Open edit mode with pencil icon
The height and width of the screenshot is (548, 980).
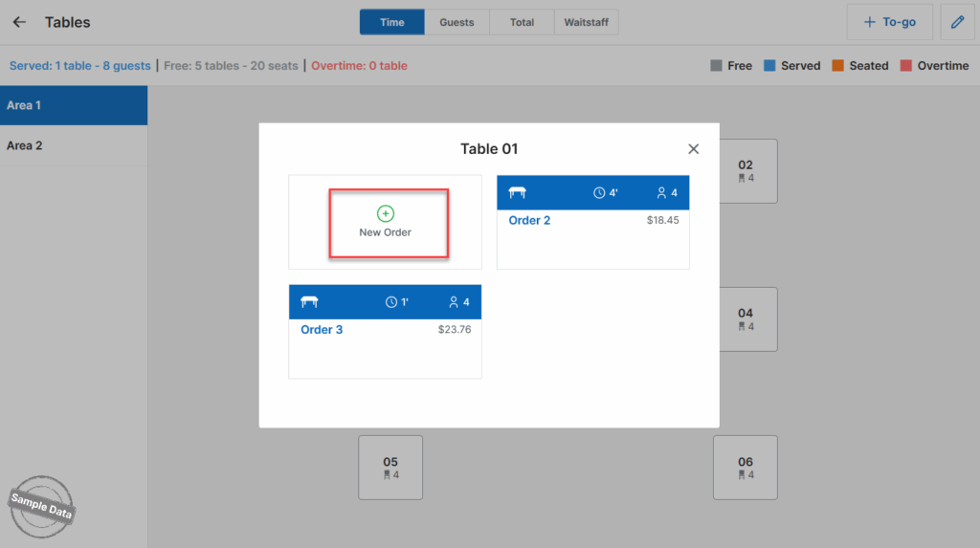(957, 22)
